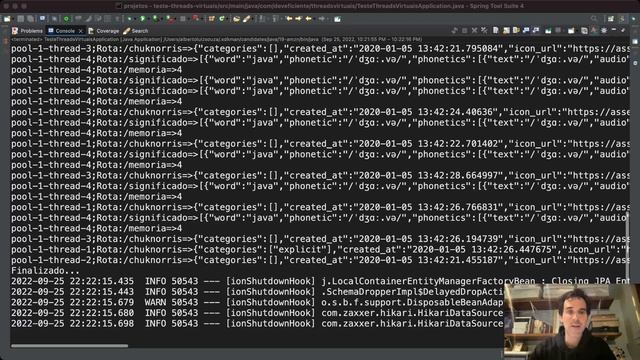The width and height of the screenshot is (640, 360).
Task: Toggle Pin Console icon
Action: (x=548, y=30)
